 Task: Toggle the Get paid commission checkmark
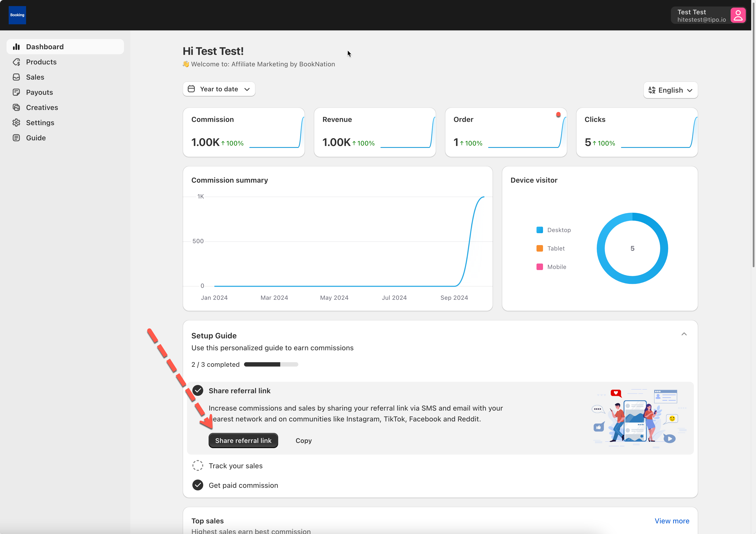198,485
